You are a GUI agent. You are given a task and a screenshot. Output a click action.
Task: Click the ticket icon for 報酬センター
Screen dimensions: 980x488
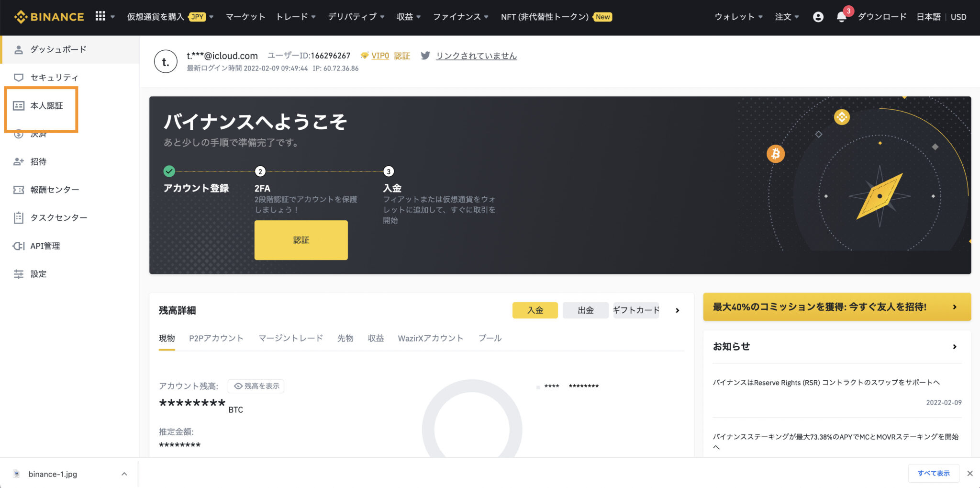click(19, 190)
